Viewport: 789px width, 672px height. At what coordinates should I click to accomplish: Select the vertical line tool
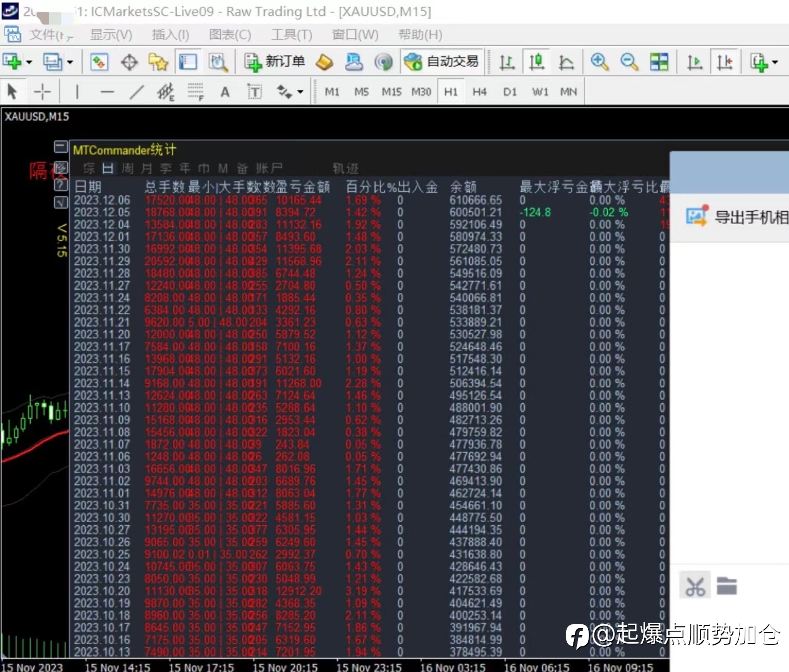point(77,92)
